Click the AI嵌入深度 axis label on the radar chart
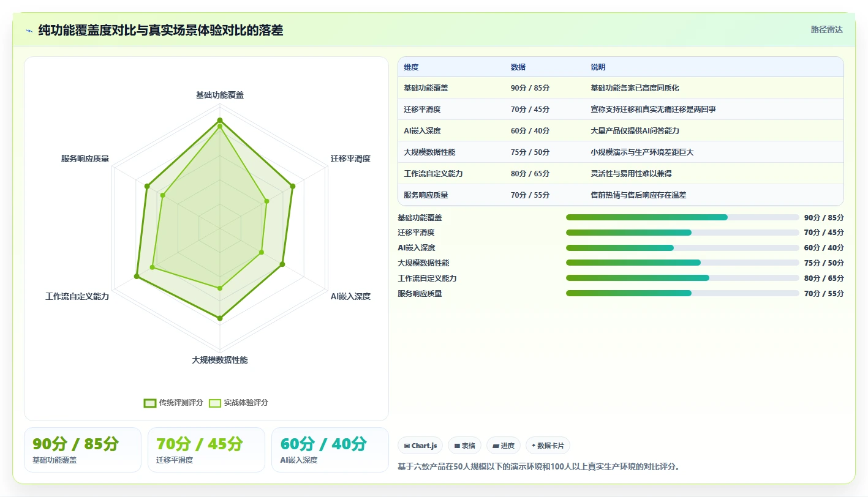868x497 pixels. (x=350, y=296)
